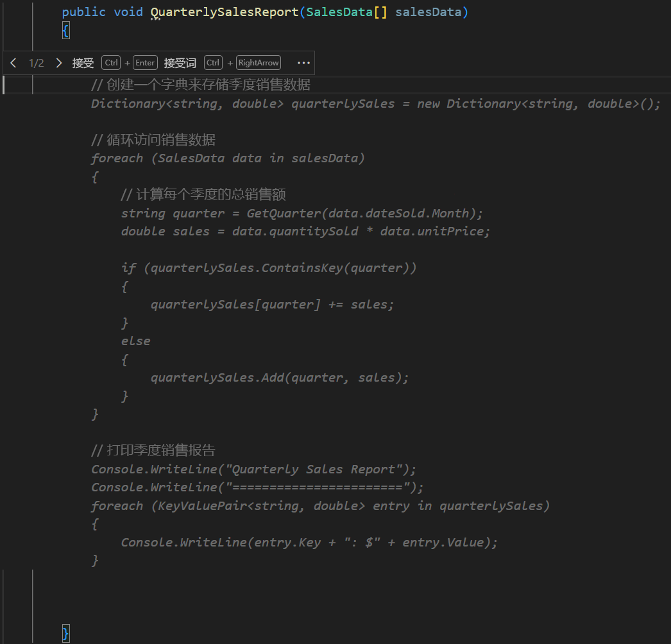Show next suggestion with right chevron
671x644 pixels.
tap(58, 63)
